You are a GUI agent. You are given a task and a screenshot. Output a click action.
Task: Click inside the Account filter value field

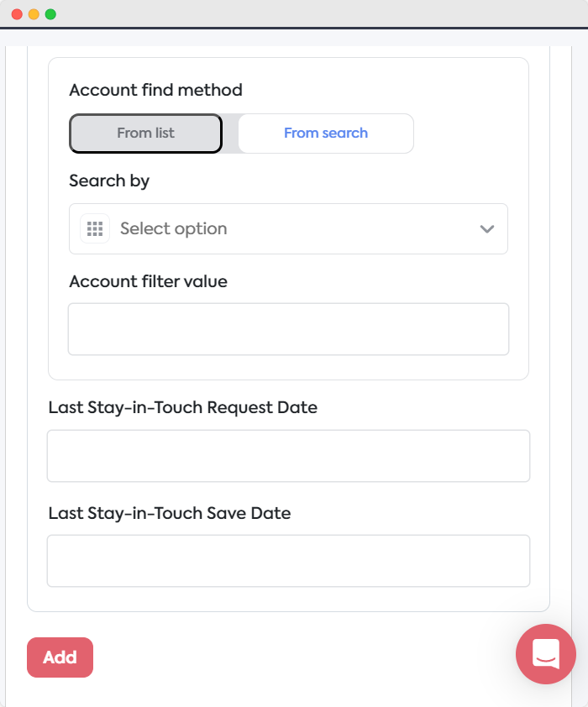click(x=288, y=328)
